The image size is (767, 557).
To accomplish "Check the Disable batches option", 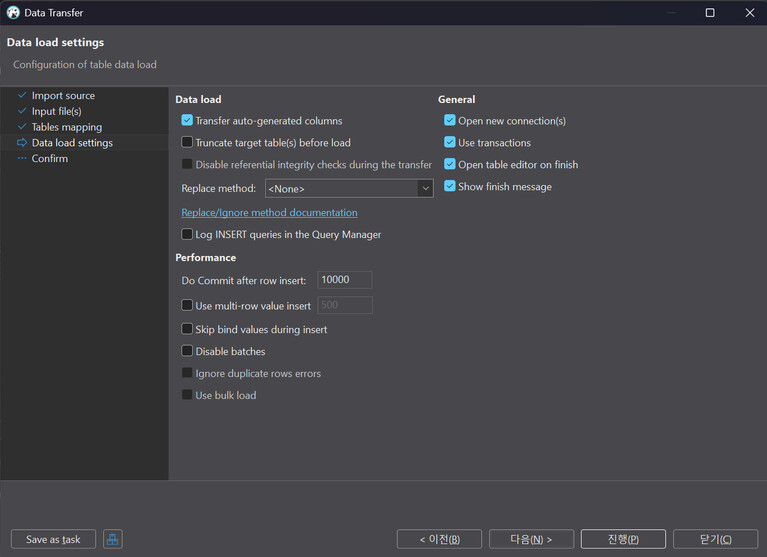I will pos(187,351).
